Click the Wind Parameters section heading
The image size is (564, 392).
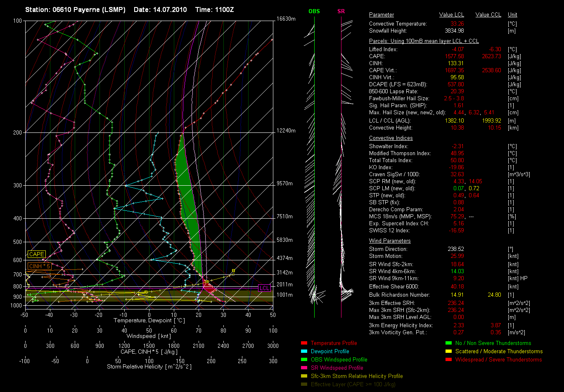pyautogui.click(x=390, y=241)
